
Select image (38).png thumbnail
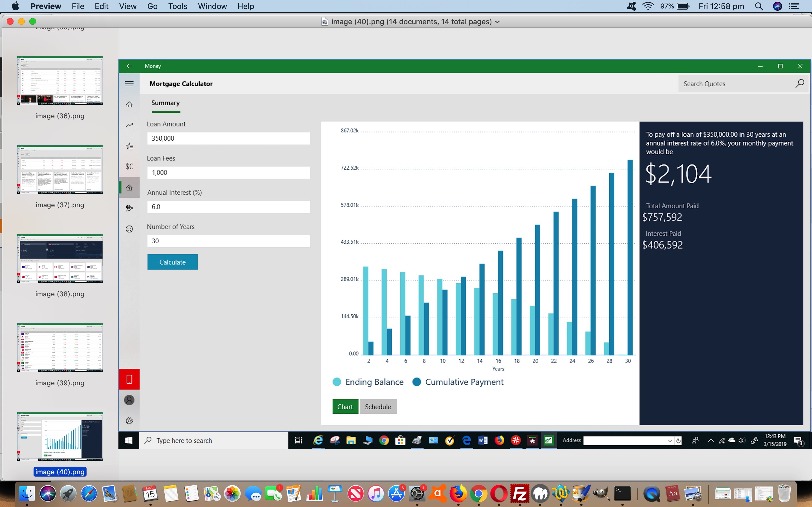(x=60, y=259)
